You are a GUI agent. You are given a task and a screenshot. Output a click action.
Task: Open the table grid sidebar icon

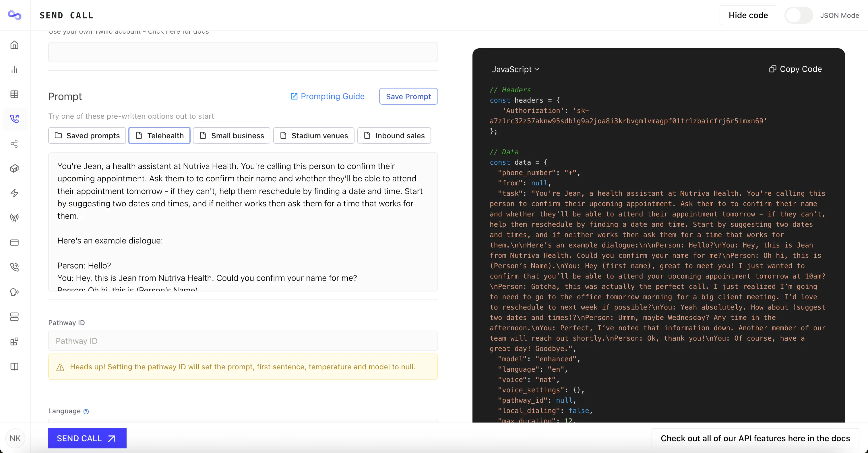(x=14, y=94)
